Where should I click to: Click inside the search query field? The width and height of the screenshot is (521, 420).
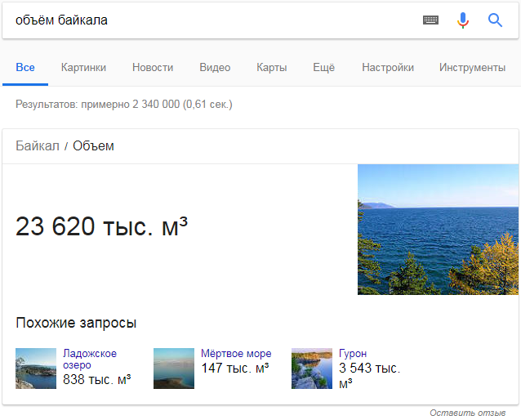[212, 20]
